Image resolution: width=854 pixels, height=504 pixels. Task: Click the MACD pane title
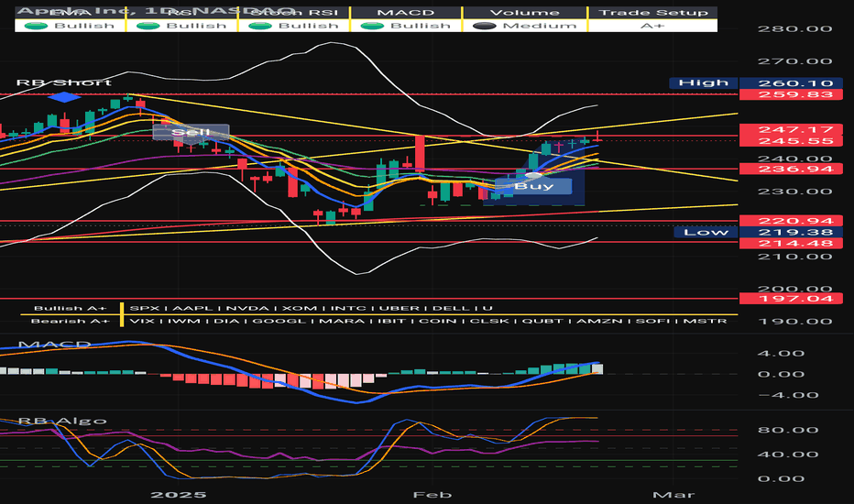pyautogui.click(x=54, y=345)
